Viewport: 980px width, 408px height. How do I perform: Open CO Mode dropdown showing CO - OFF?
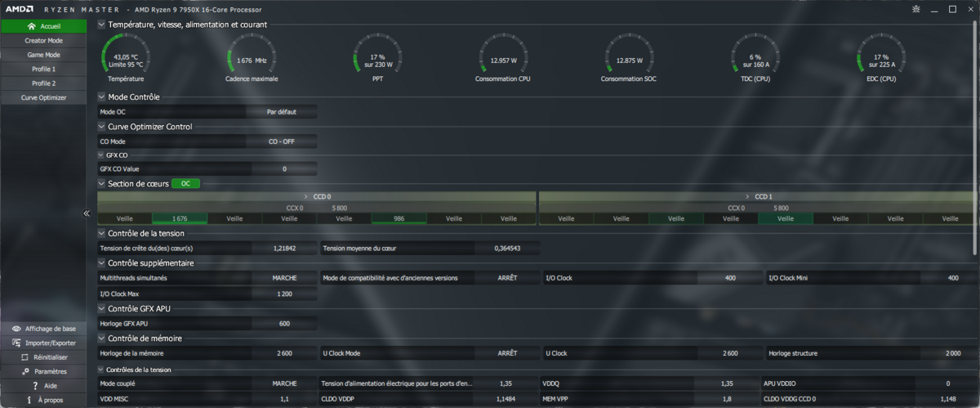[x=281, y=141]
